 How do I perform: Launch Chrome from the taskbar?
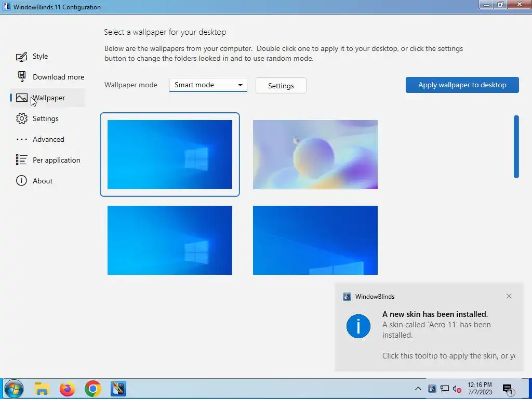[92, 389]
